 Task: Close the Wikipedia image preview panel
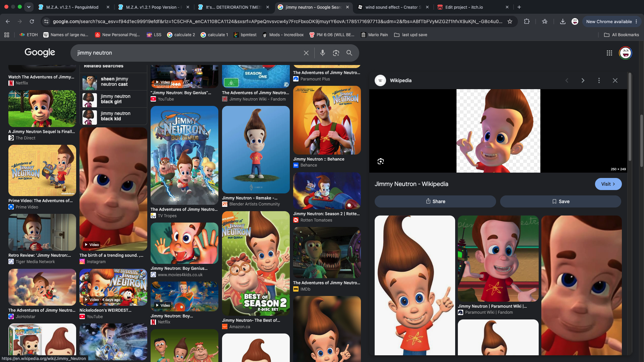pyautogui.click(x=615, y=80)
